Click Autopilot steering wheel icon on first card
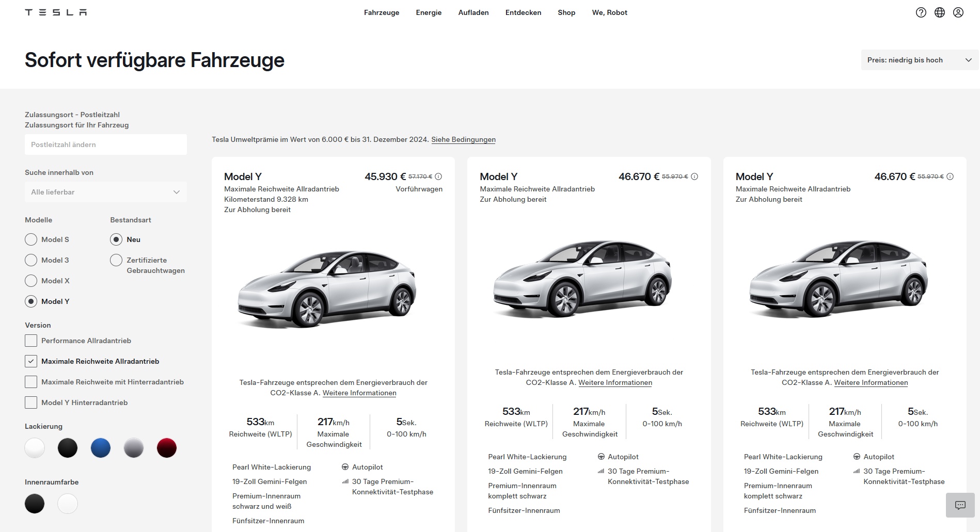The width and height of the screenshot is (980, 532). click(345, 467)
